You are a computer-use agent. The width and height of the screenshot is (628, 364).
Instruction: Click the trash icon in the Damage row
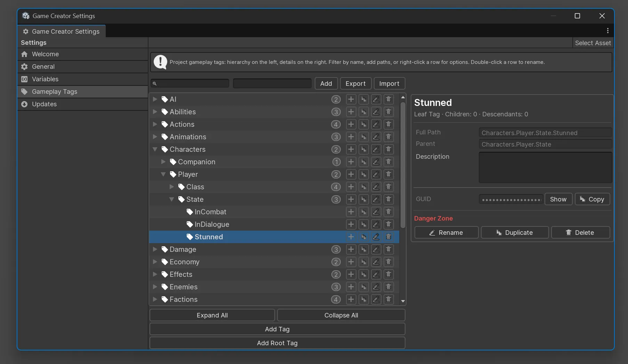388,249
